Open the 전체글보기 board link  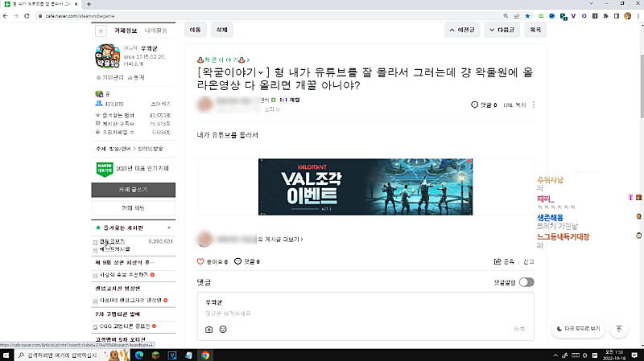[x=112, y=242]
